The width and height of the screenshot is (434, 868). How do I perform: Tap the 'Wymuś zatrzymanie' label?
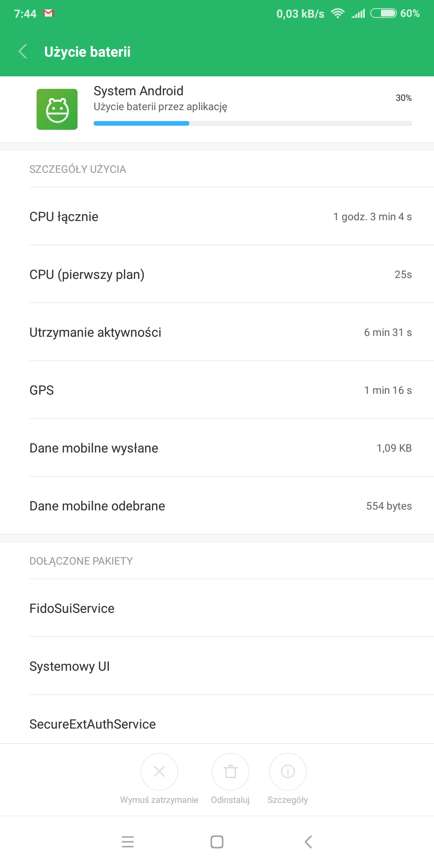[159, 800]
